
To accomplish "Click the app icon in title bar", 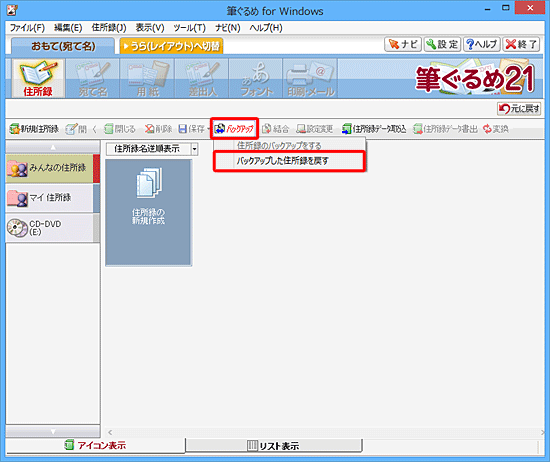I will [x=12, y=10].
